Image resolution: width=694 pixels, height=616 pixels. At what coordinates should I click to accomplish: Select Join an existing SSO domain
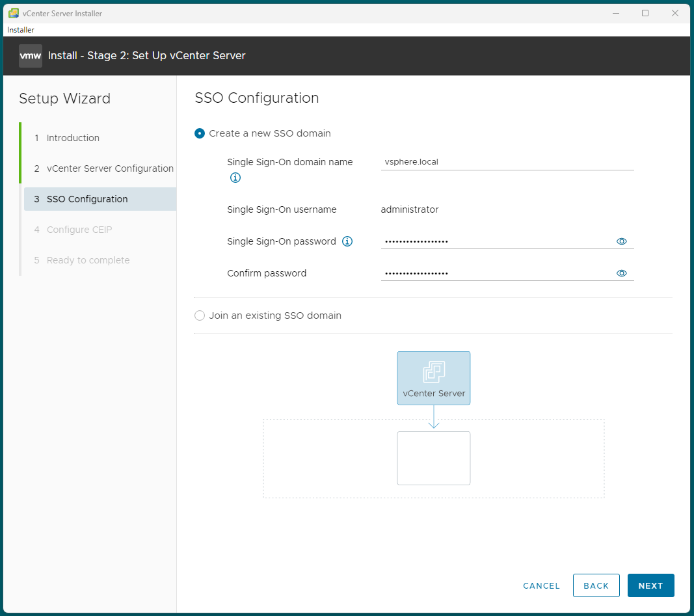[200, 315]
